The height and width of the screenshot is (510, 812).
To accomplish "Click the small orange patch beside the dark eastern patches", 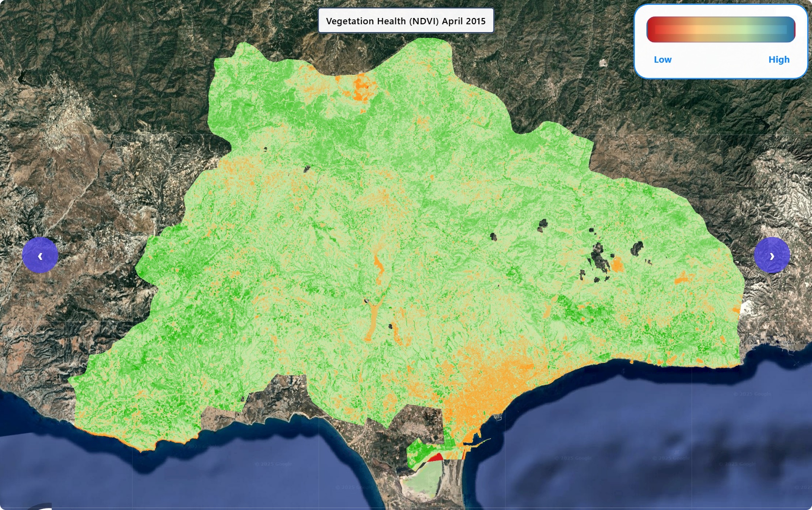I will [x=617, y=265].
